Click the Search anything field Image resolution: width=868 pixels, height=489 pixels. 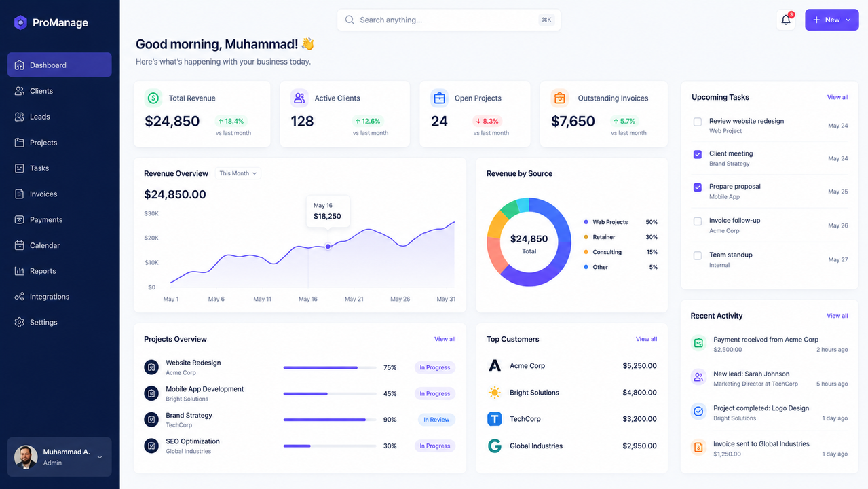click(x=449, y=20)
